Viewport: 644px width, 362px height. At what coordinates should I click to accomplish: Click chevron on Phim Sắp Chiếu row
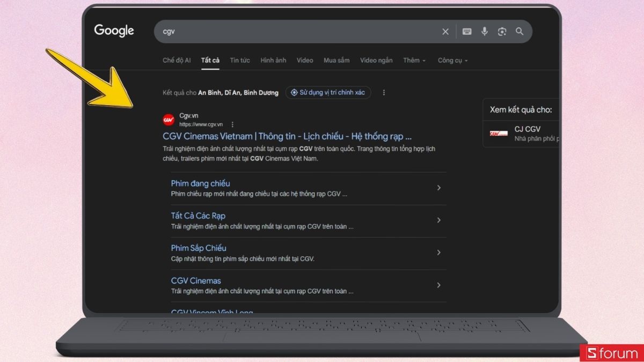(438, 252)
